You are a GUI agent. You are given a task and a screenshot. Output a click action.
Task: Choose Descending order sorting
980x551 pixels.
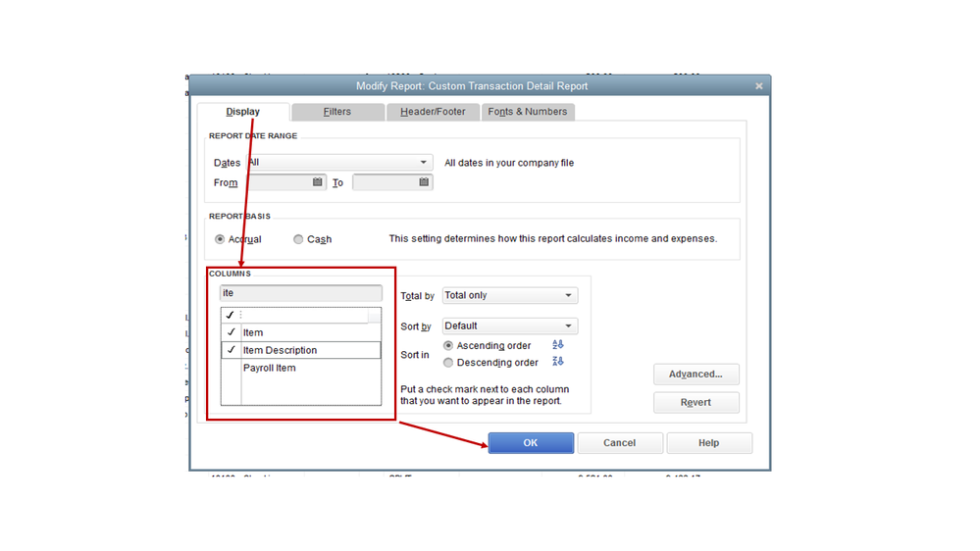[448, 363]
